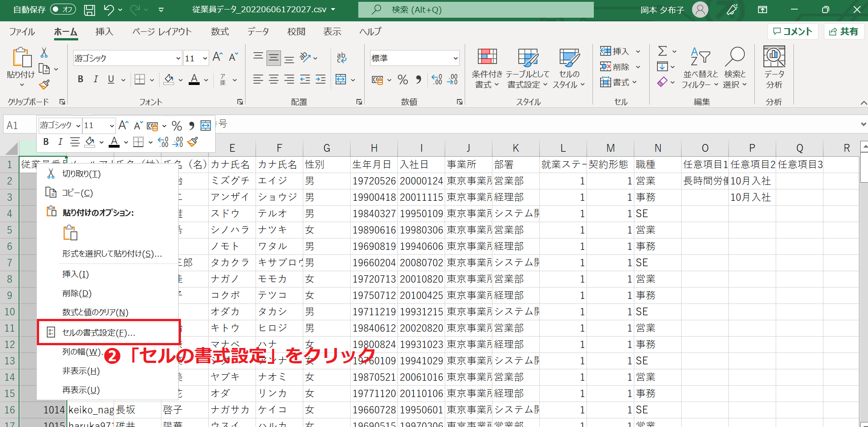The height and width of the screenshot is (427, 868).
Task: Toggle italic formatting
Action: tap(95, 79)
